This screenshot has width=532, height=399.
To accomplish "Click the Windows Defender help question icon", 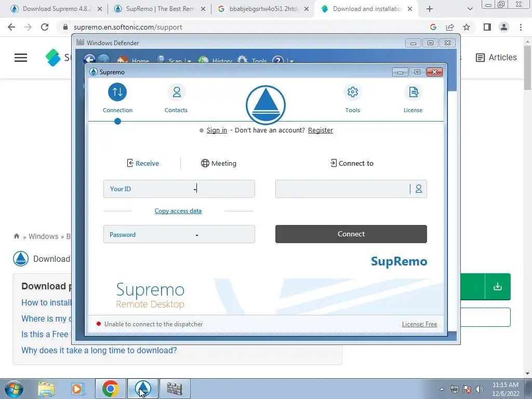I will tap(277, 60).
